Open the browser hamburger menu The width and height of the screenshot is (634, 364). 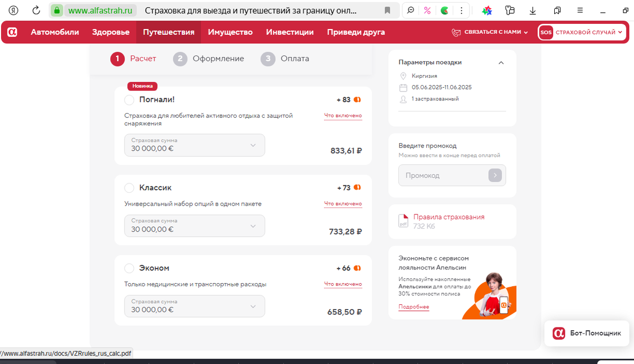coord(580,10)
